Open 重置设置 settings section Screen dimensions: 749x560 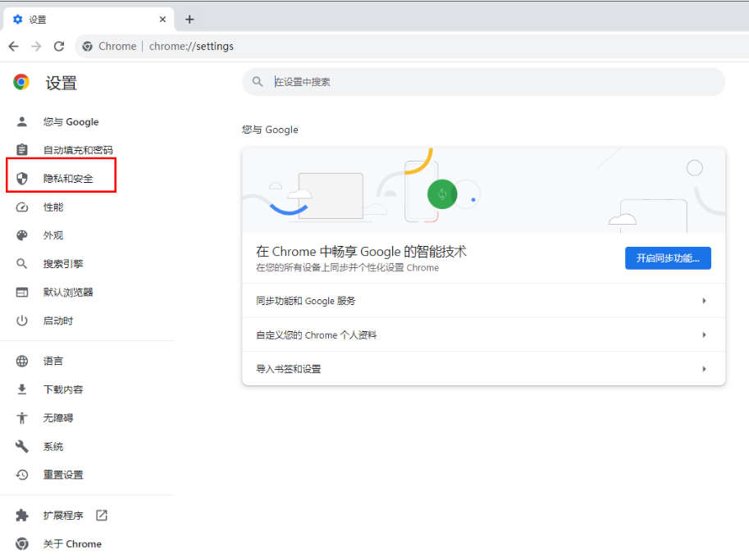point(63,475)
